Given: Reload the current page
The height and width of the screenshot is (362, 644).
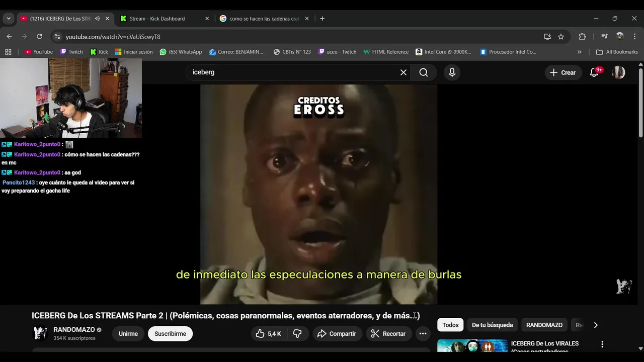Looking at the screenshot, I should tap(39, 37).
